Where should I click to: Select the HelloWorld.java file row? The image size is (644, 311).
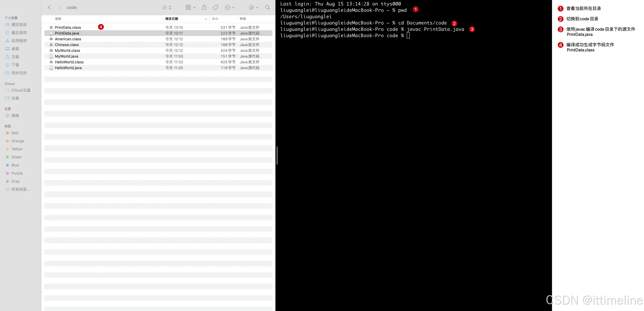68,68
